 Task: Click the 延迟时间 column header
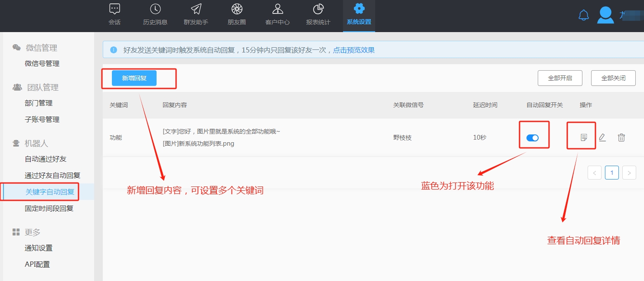click(x=485, y=105)
